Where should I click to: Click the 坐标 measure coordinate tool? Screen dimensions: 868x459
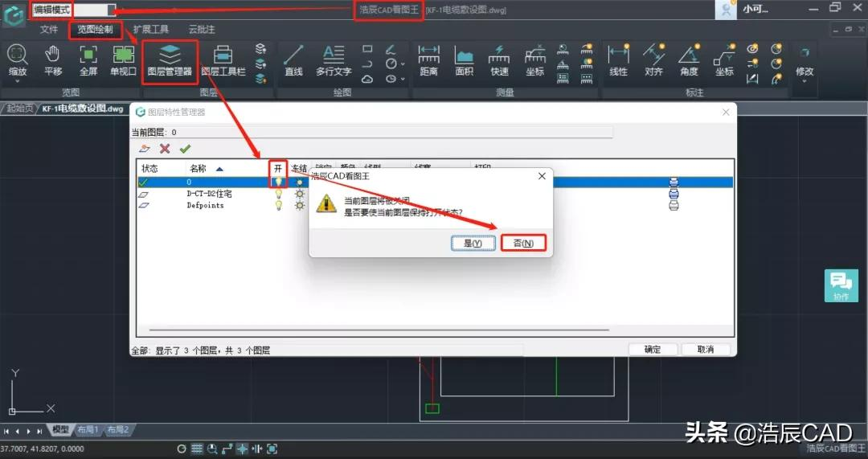[534, 59]
